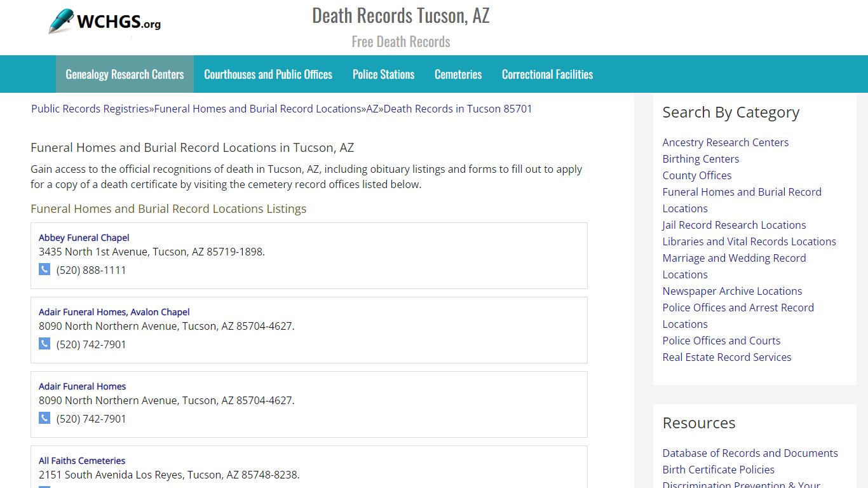The image size is (868, 488).
Task: Click the AZ breadcrumb link
Action: [372, 109]
